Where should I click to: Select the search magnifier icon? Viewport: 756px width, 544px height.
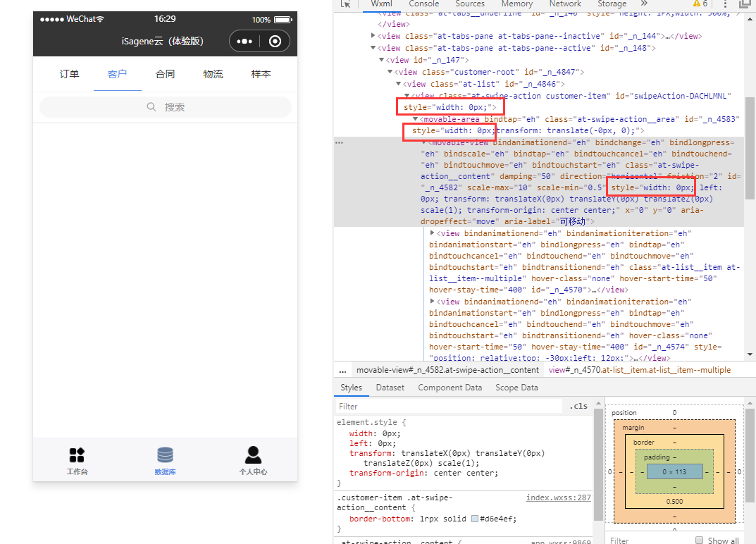click(x=151, y=107)
